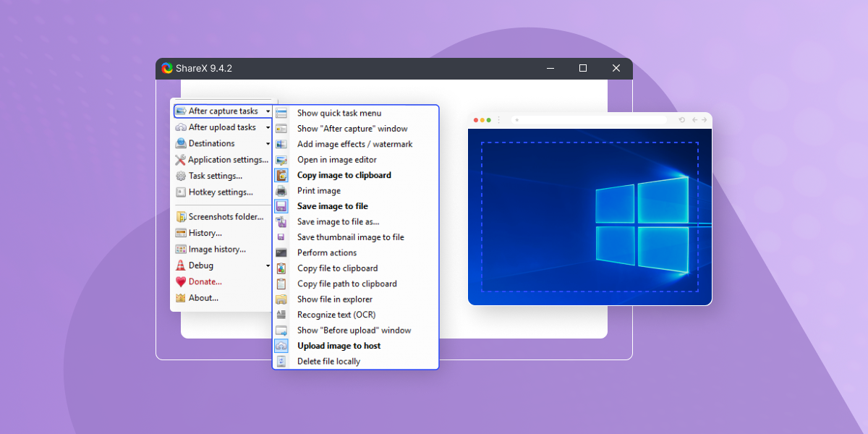Select Show quick task menu text

[x=339, y=113]
